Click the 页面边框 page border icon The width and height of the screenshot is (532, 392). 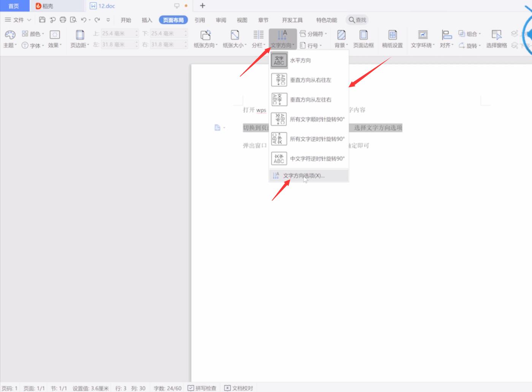coord(364,39)
